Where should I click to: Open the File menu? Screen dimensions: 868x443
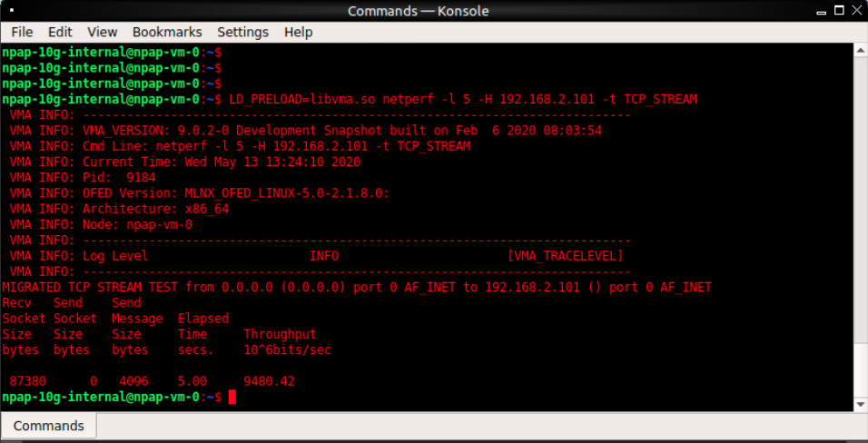tap(22, 32)
